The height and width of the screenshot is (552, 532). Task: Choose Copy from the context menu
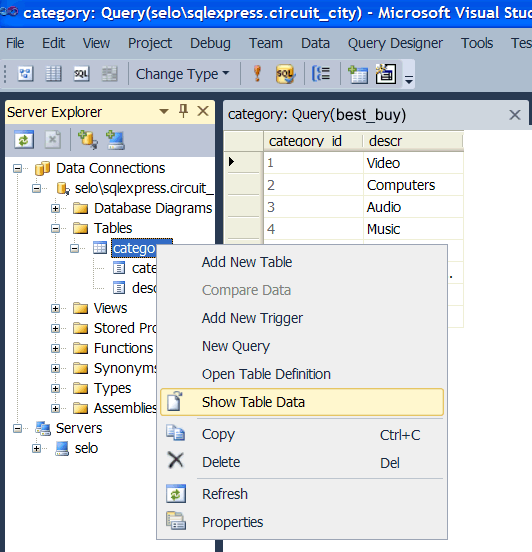coord(302,434)
